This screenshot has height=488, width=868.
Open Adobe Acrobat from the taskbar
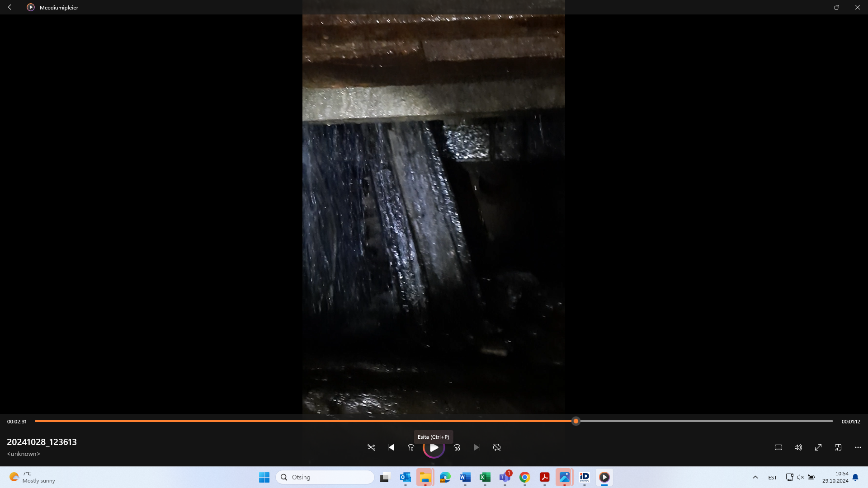[544, 477]
